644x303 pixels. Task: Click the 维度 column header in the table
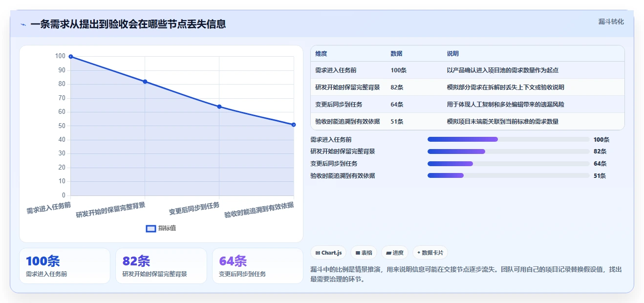(x=321, y=54)
